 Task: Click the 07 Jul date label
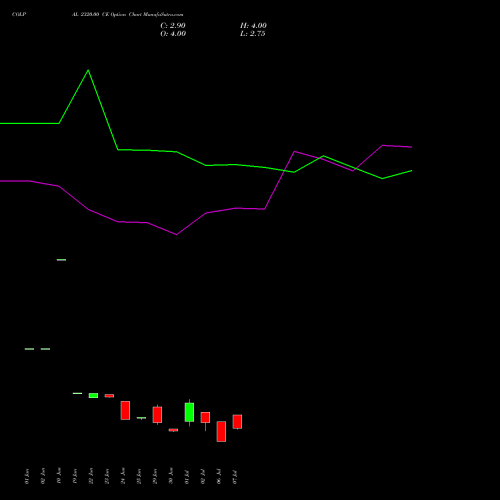coord(235,477)
